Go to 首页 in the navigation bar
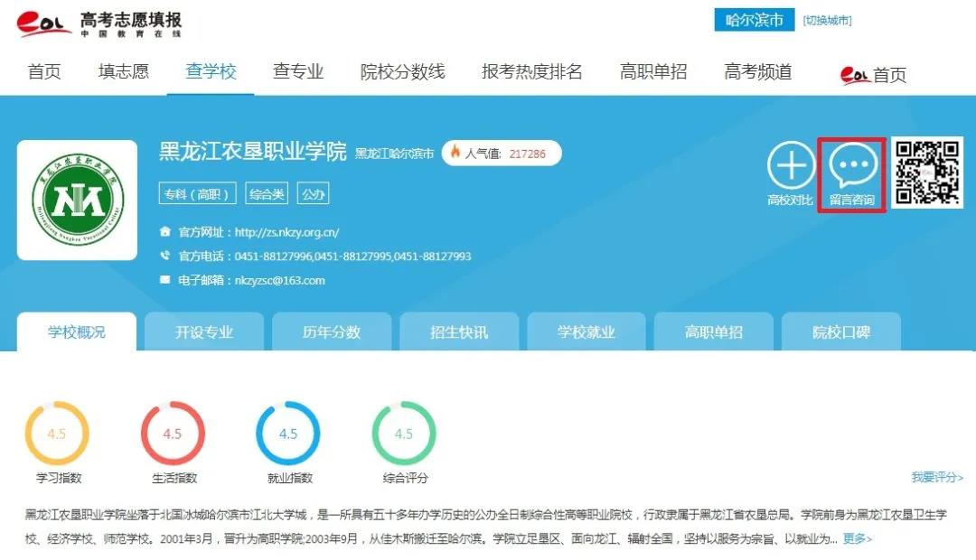This screenshot has width=976, height=560. [44, 71]
